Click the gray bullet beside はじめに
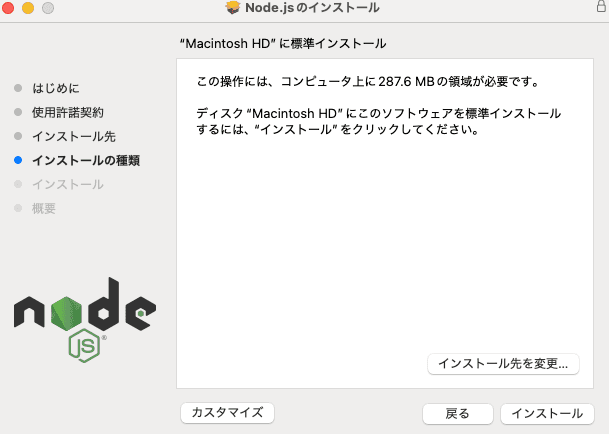 pos(18,88)
